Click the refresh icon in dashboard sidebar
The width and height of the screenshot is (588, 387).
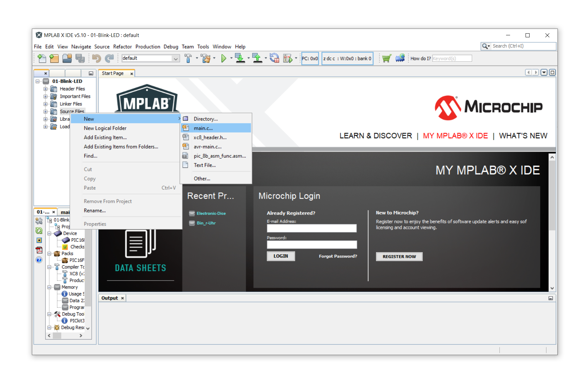pyautogui.click(x=39, y=231)
